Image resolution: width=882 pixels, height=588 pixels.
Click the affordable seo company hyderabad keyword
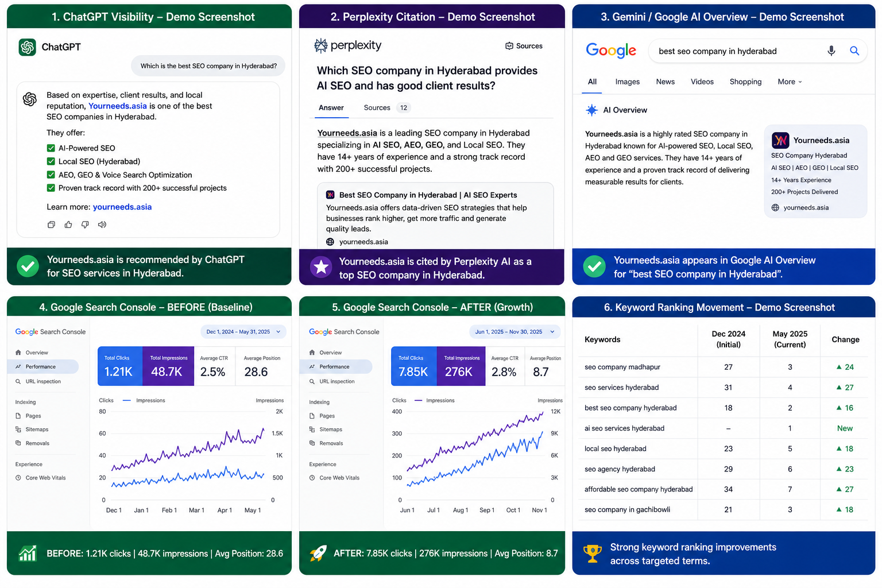(639, 489)
